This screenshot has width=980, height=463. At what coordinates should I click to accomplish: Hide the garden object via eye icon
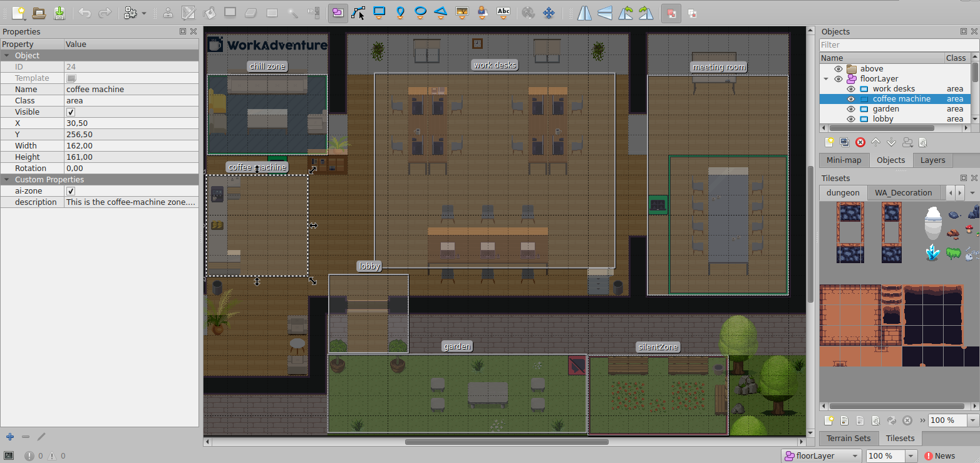click(850, 109)
